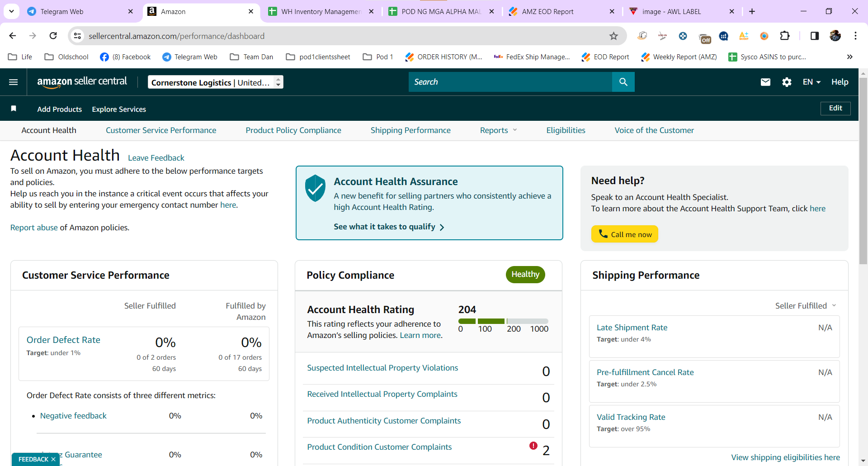
Task: Click the Amazon Seller Central logo
Action: point(82,82)
